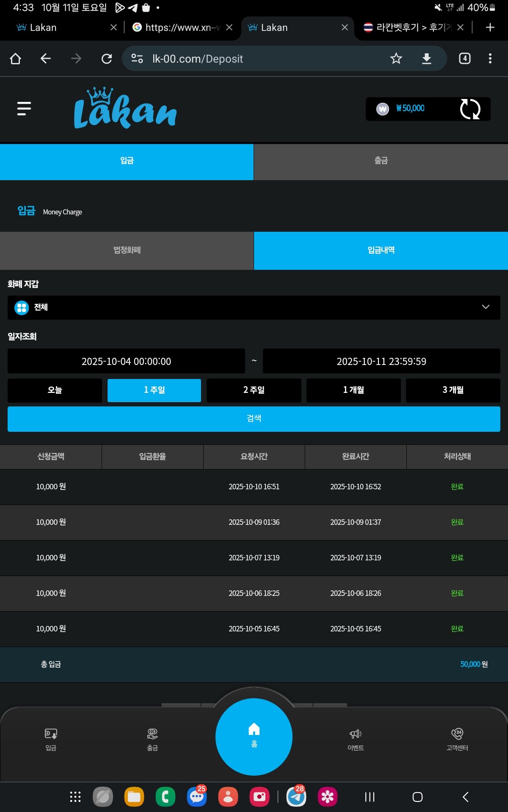Select the 2 주일 date range option
Screen dimensions: 508x812
(254, 390)
